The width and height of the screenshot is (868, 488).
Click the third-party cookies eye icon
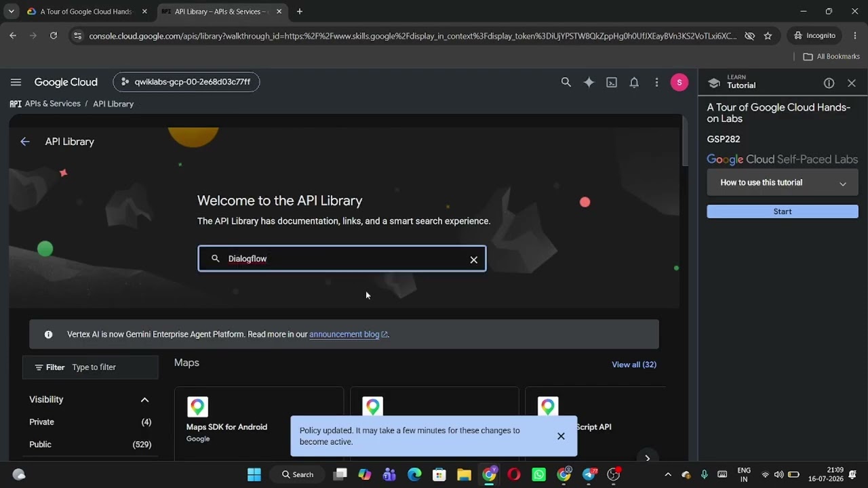(x=749, y=36)
